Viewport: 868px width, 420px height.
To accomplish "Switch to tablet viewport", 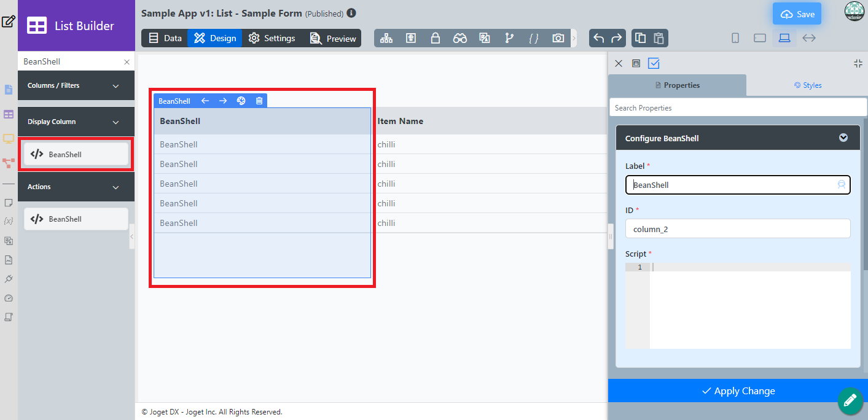I will pyautogui.click(x=760, y=38).
